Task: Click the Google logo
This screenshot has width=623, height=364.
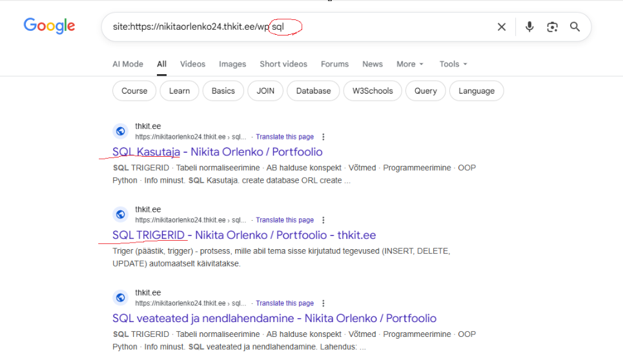Action: point(49,26)
